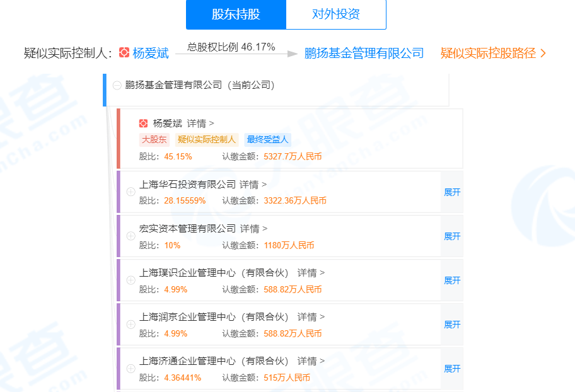This screenshot has height=392, width=575.
Task: Click share ratio 28.15559%
Action: pyautogui.click(x=185, y=200)
